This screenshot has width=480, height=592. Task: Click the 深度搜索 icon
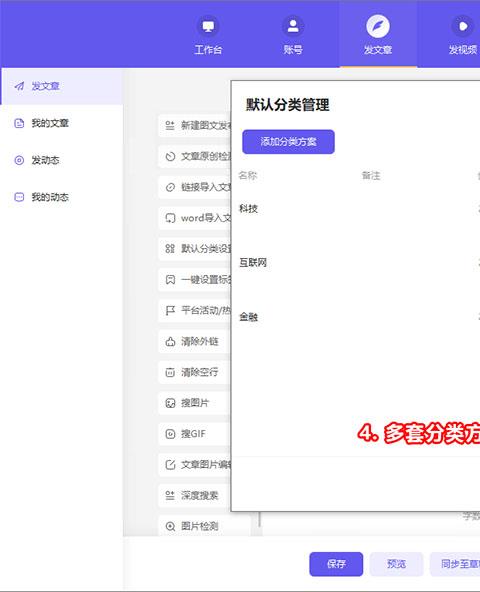[x=170, y=496]
